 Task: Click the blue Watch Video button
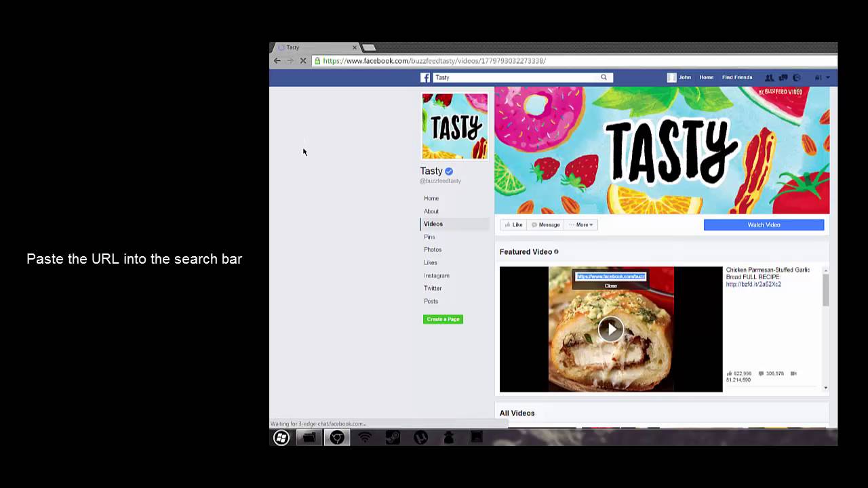click(764, 225)
